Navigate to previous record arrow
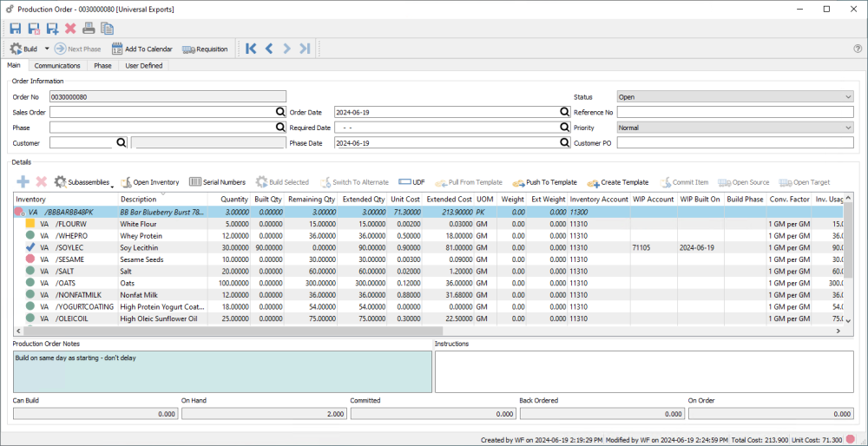 coord(269,49)
